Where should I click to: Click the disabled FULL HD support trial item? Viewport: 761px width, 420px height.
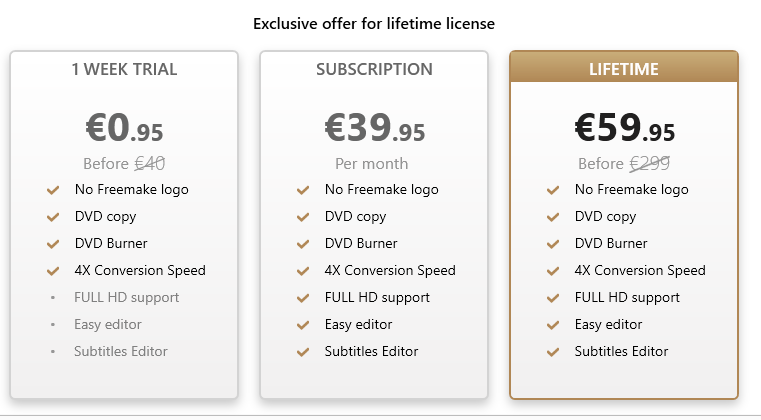126,297
